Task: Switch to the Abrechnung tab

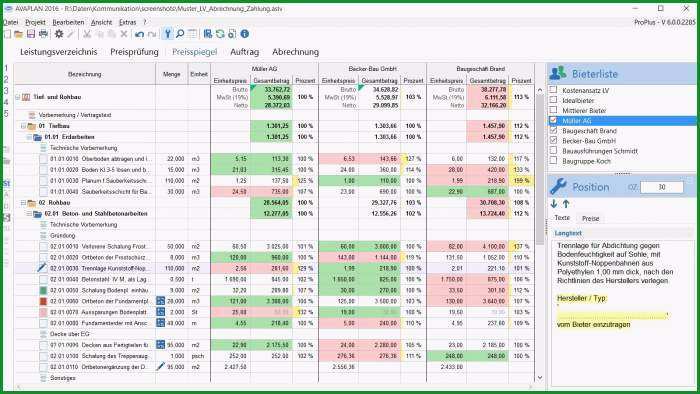Action: coord(296,52)
